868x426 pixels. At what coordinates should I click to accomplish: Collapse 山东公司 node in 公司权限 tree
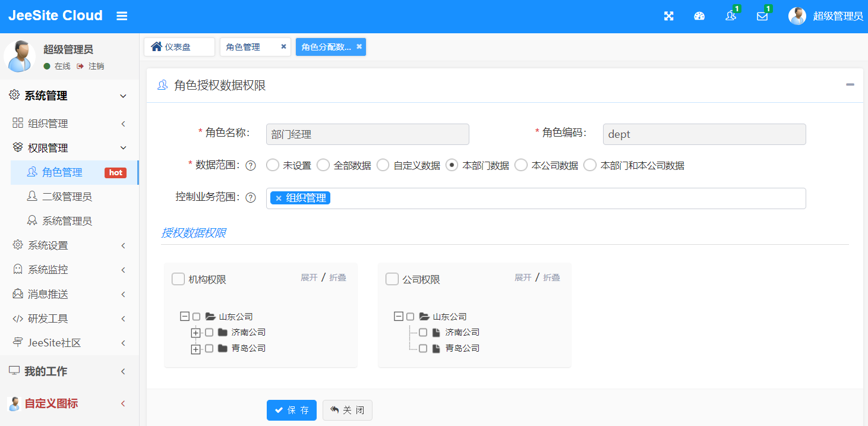(x=399, y=317)
